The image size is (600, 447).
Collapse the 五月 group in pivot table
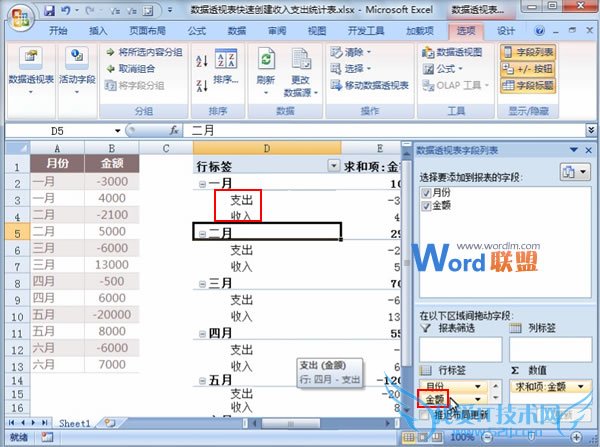[202, 381]
